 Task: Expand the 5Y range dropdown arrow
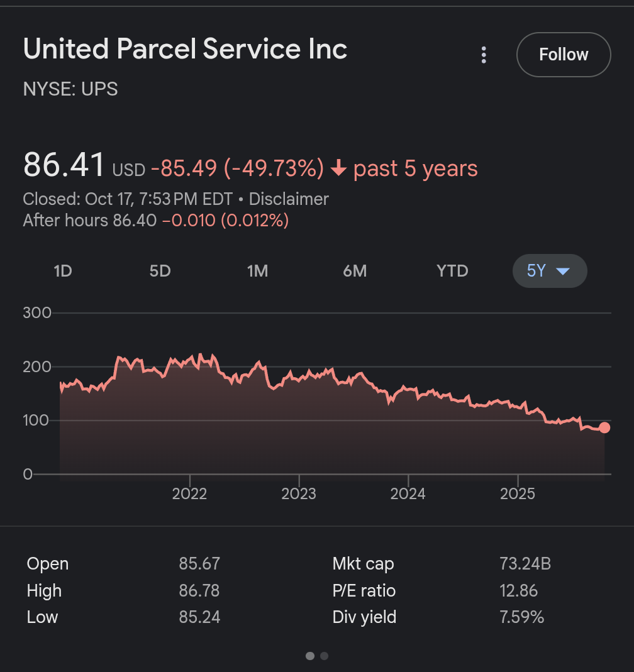click(563, 272)
